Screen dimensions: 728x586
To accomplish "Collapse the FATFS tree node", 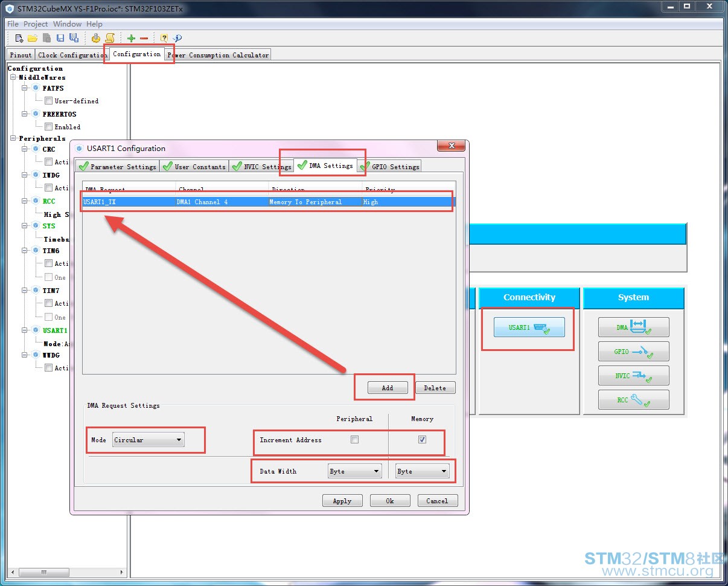I will pos(25,88).
